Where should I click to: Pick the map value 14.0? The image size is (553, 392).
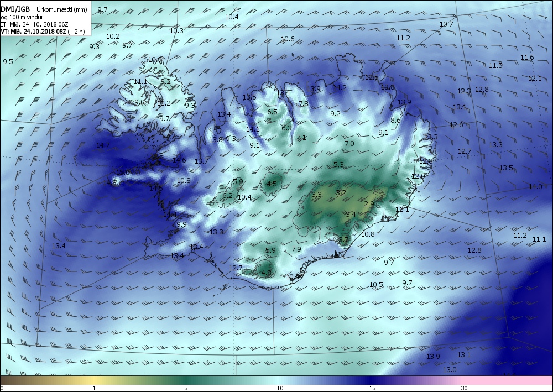point(535,187)
